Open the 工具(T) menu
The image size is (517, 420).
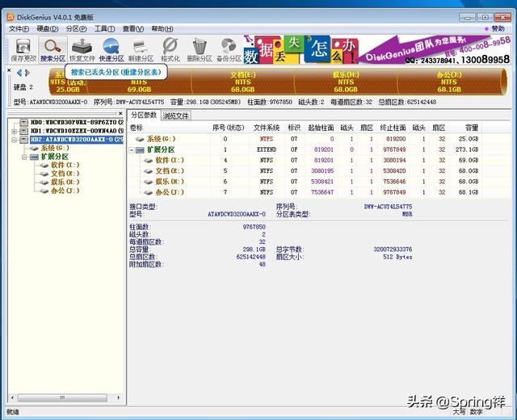pyautogui.click(x=104, y=29)
